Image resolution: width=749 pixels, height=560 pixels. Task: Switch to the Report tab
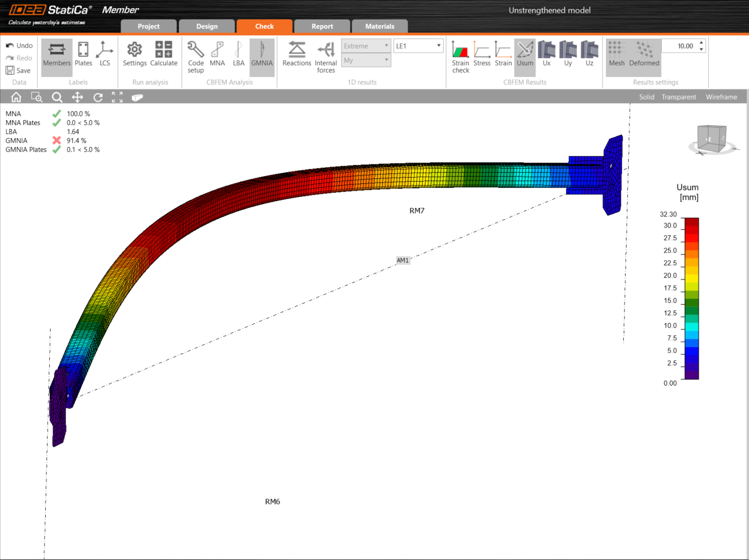pyautogui.click(x=322, y=26)
